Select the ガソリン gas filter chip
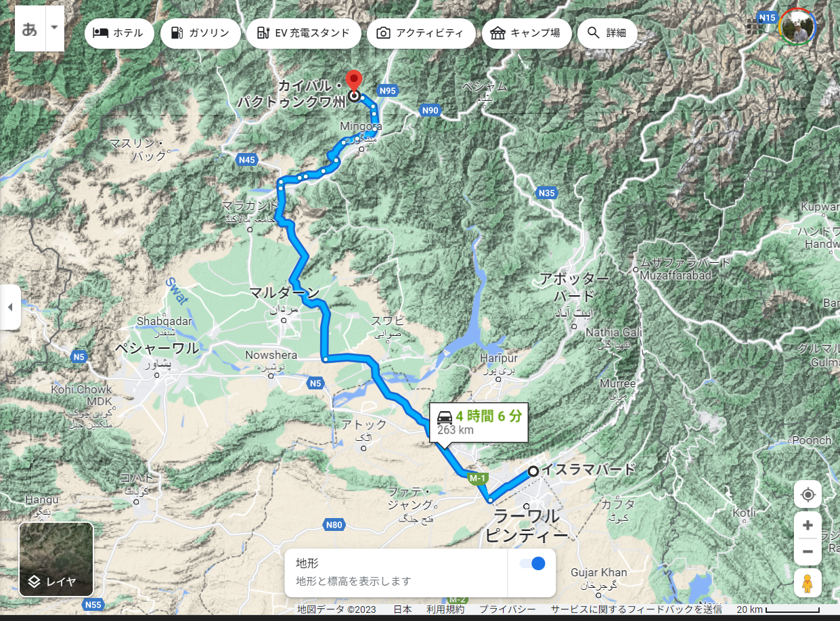 pyautogui.click(x=200, y=33)
